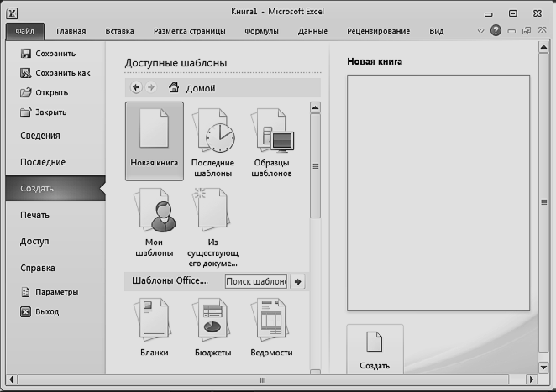This screenshot has width=556, height=392.
Task: Click the Exit (Выход) icon
Action: tap(25, 311)
